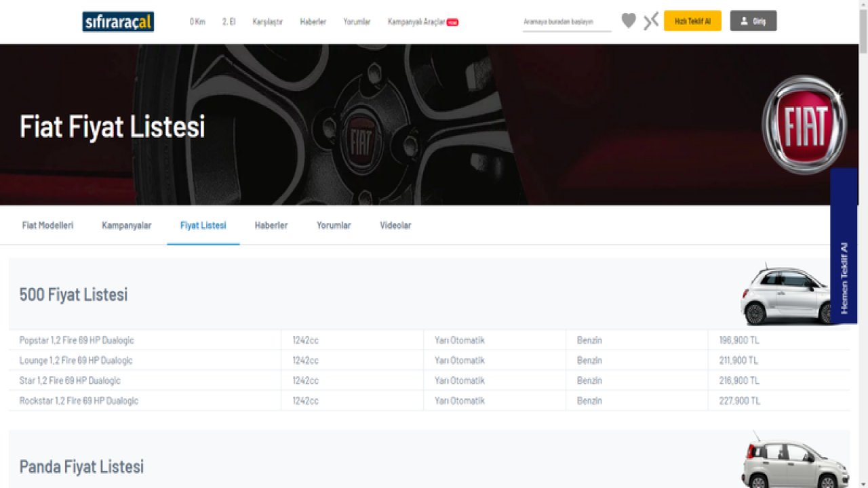Viewport: 868px width, 488px height.
Task: Open Rockstar 1,2 Fire 69 HP Dualogic
Action: (x=79, y=401)
